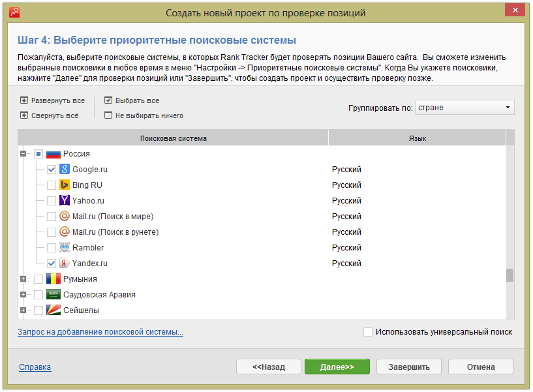Close the dialog with the red X
This screenshot has width=533, height=392.
click(x=515, y=10)
